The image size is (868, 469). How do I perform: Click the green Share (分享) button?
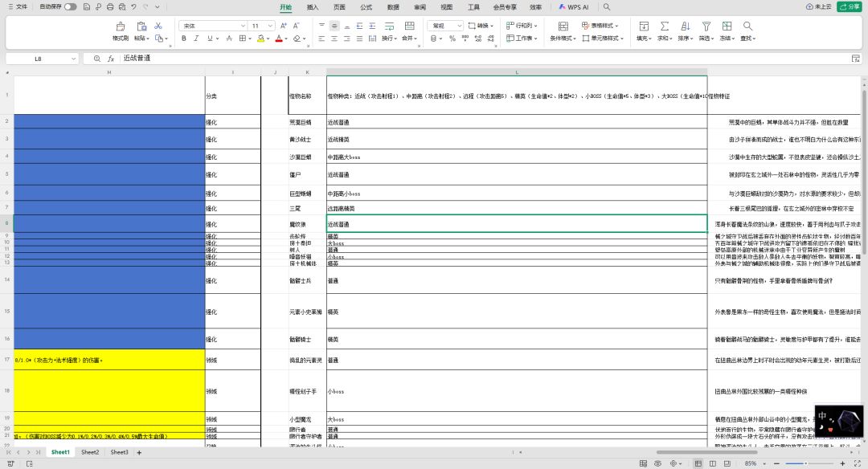coord(850,6)
